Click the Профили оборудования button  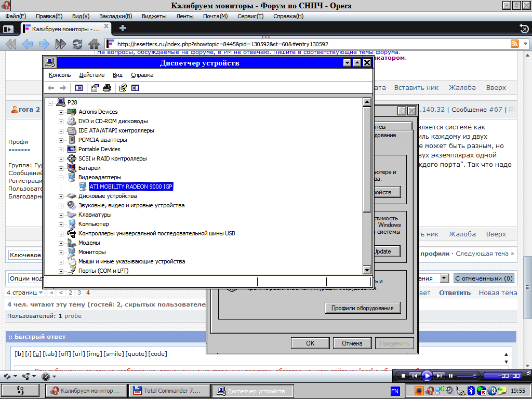[x=362, y=308]
